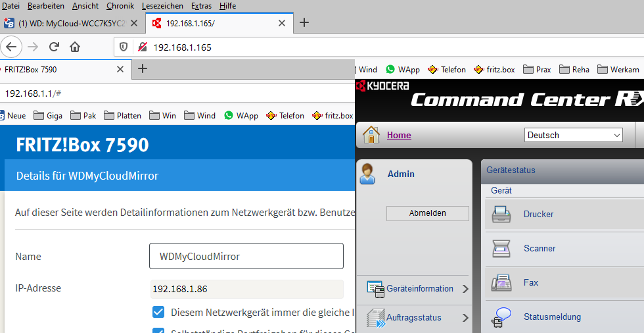
Task: Toggle always assign same IP checkbox
Action: pos(158,312)
